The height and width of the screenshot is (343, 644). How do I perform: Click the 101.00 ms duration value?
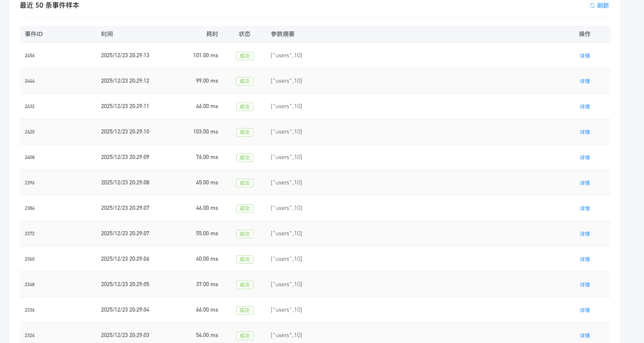pos(206,56)
